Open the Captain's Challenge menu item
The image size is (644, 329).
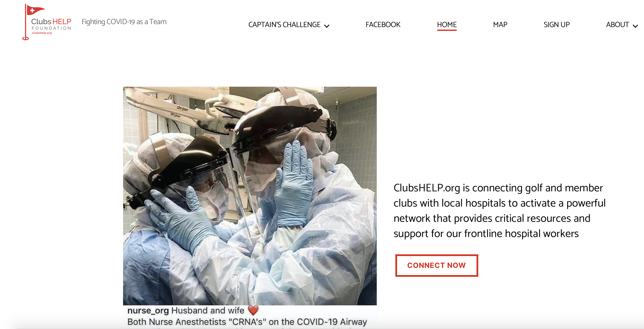(x=284, y=25)
